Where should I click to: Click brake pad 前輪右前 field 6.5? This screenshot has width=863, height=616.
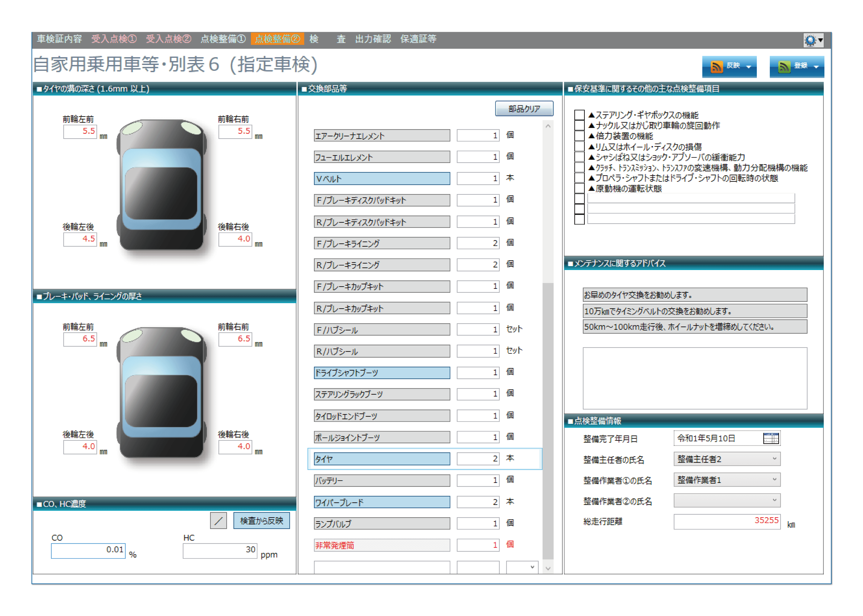coord(235,339)
